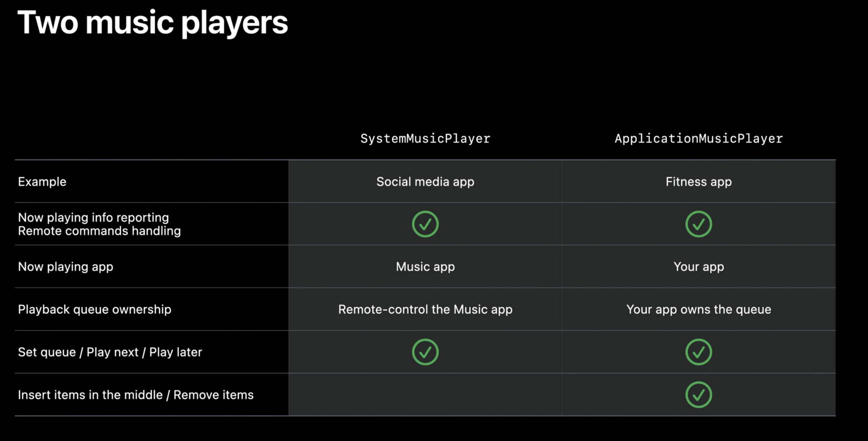Click the Now playing app row label

pos(66,267)
